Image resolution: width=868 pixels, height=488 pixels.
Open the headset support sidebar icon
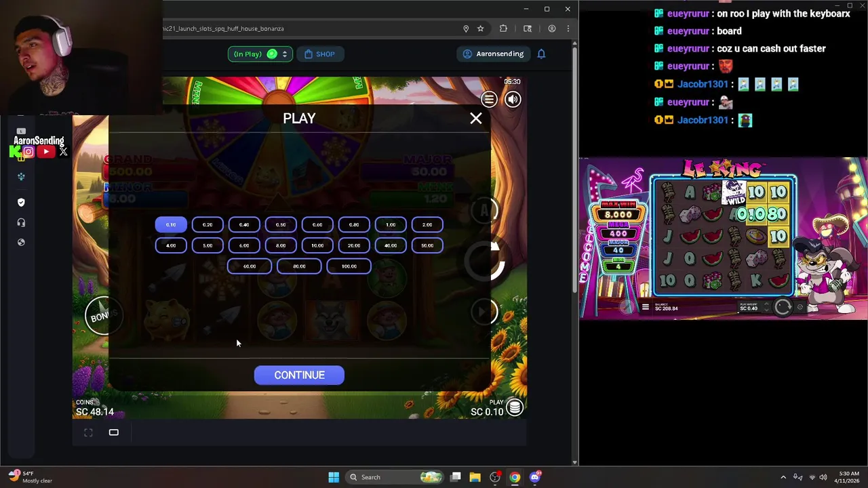pos(21,222)
